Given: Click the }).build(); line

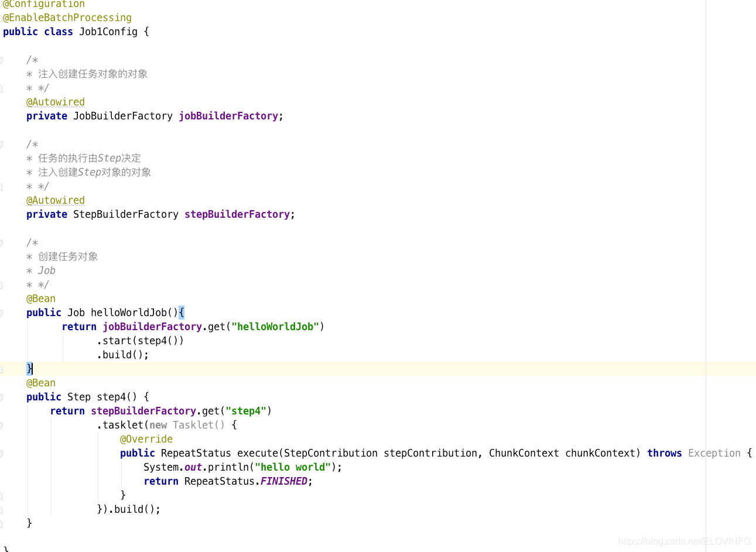Looking at the screenshot, I should [x=129, y=509].
